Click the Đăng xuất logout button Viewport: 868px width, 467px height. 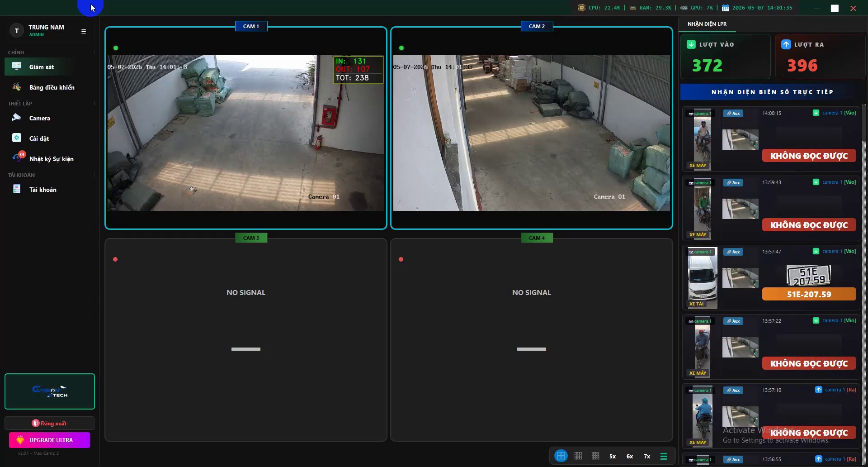pyautogui.click(x=50, y=423)
